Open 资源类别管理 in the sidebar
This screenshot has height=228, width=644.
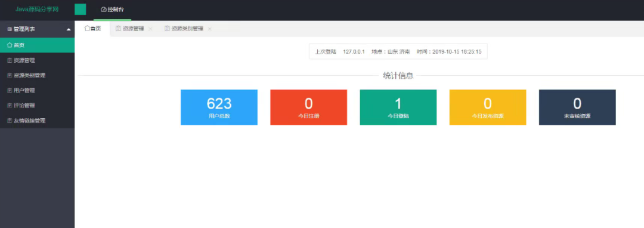coord(38,76)
